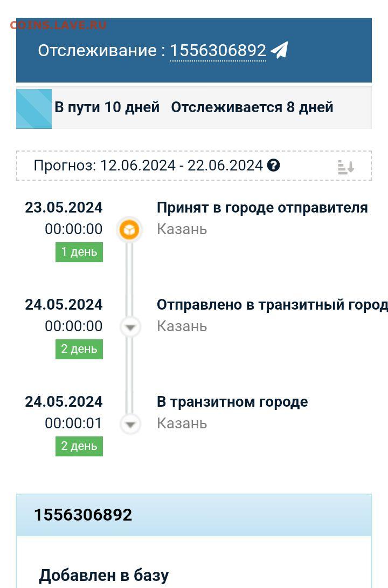Click the paper plane Telegram icon

point(279,50)
